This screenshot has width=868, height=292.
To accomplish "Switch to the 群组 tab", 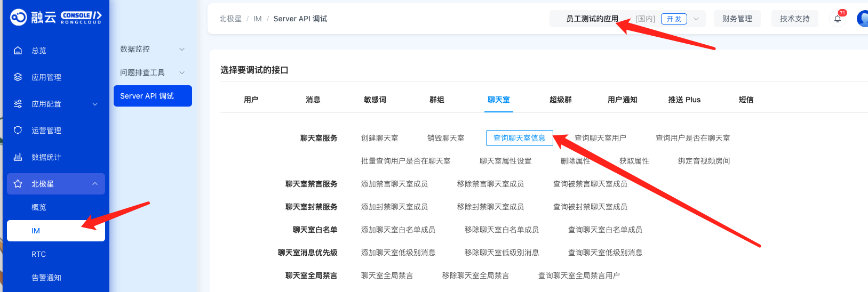I will [437, 100].
